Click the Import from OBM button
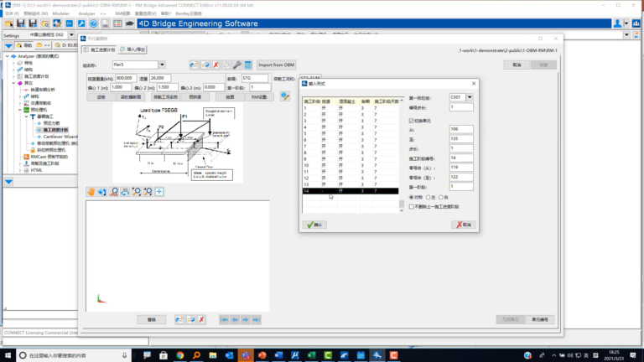 [277, 65]
